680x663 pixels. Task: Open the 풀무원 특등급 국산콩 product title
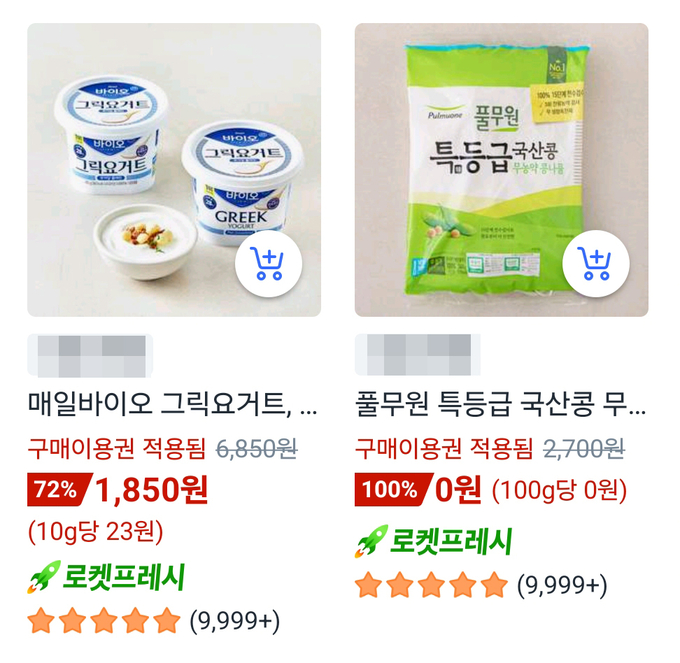click(x=500, y=404)
